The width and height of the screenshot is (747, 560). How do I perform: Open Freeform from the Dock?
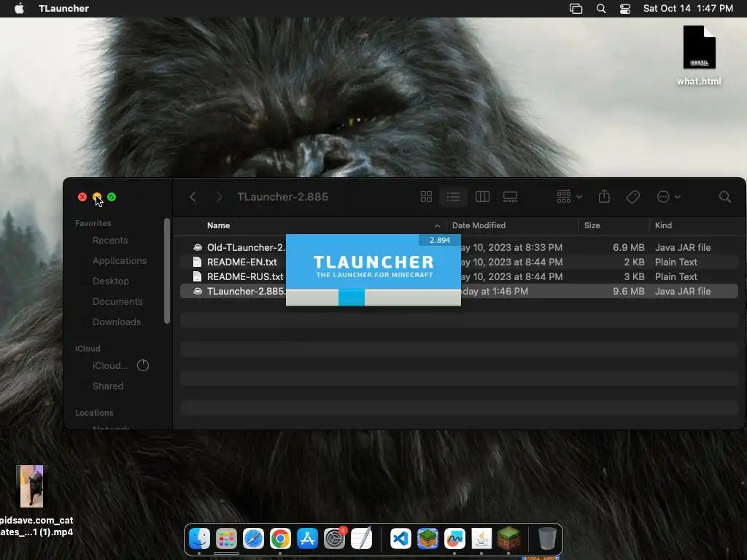point(454,539)
